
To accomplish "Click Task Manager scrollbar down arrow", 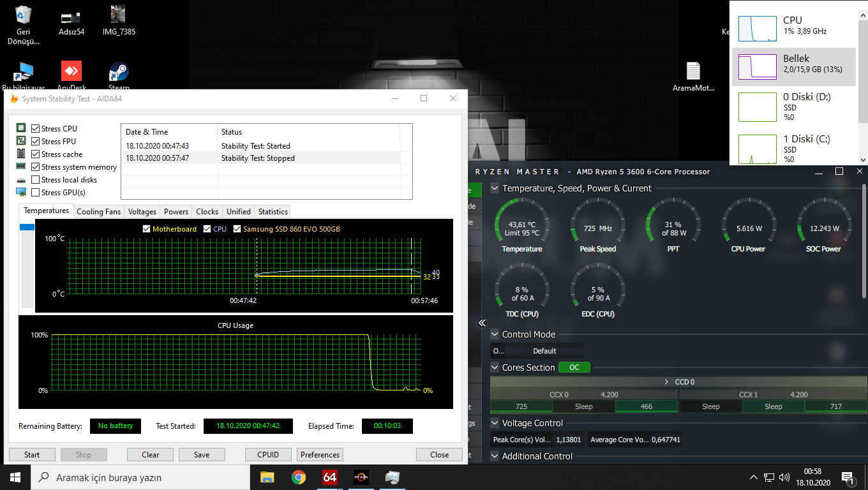I will coord(863,160).
